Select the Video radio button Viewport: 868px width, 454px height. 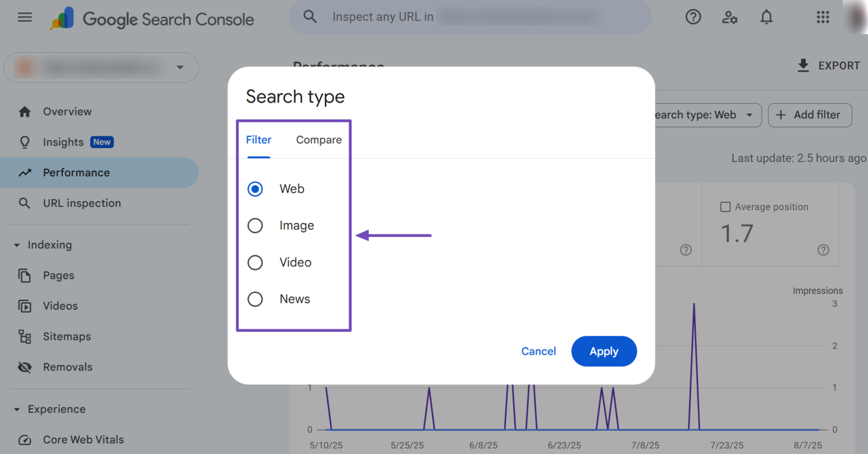[255, 262]
